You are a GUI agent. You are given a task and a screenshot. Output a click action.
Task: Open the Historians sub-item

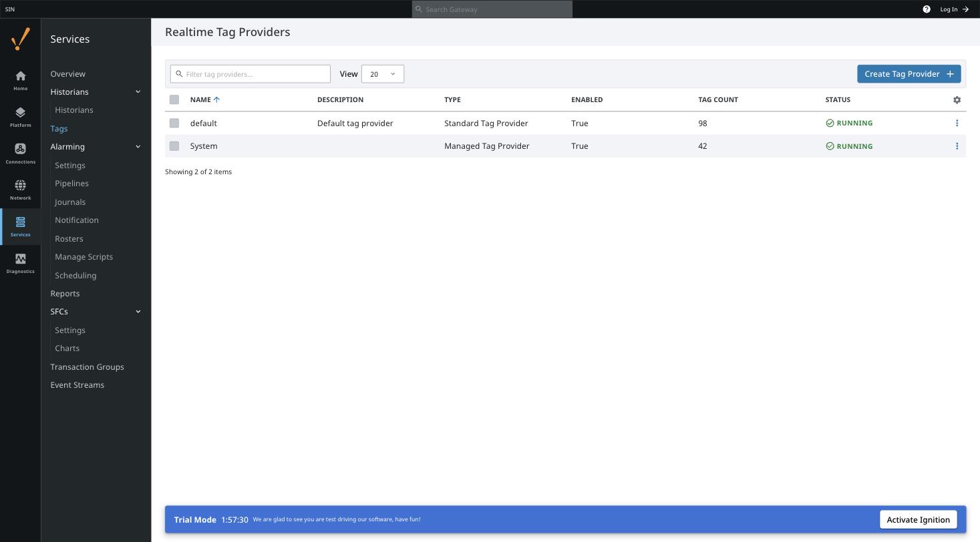pyautogui.click(x=74, y=110)
